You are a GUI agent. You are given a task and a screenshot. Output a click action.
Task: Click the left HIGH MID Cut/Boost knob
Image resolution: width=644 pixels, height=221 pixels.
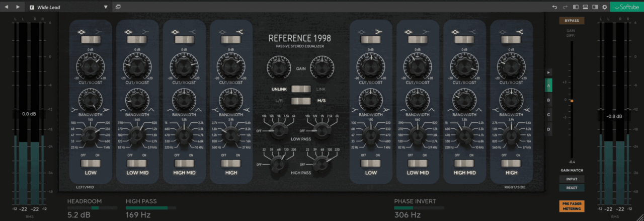tap(184, 65)
